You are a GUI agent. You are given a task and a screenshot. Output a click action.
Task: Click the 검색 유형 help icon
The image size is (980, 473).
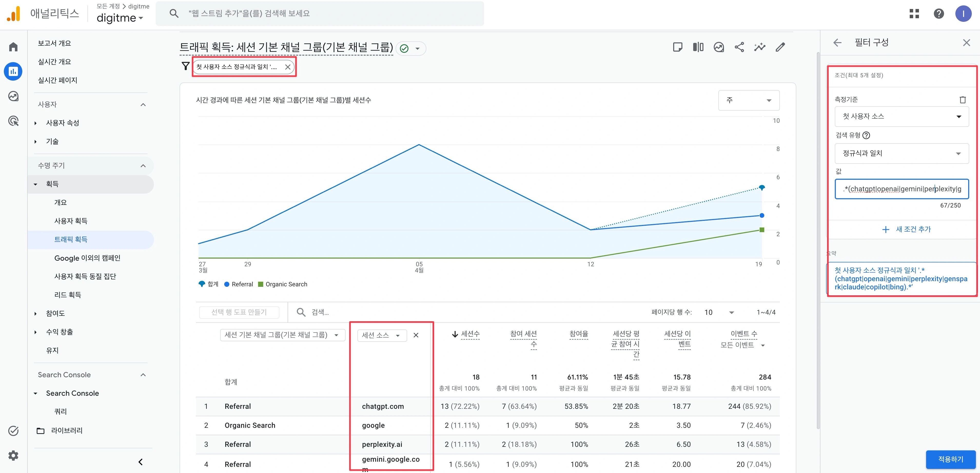click(x=866, y=135)
